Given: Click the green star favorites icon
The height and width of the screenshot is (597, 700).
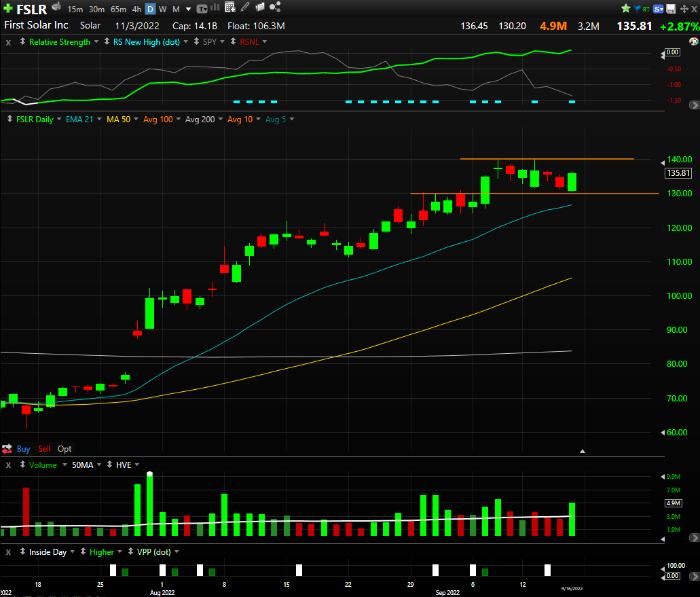Looking at the screenshot, I should 626,8.
